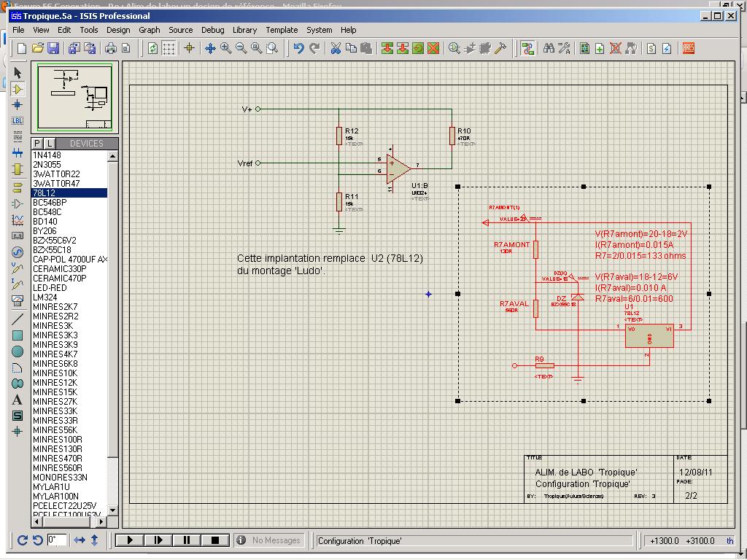Toggle the wire auto-router button
This screenshot has width=747, height=560.
tap(527, 48)
